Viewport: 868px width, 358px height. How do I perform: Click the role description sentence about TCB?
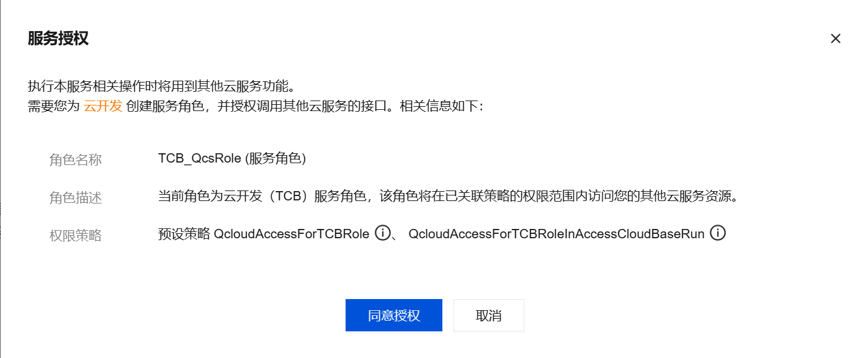tap(449, 197)
